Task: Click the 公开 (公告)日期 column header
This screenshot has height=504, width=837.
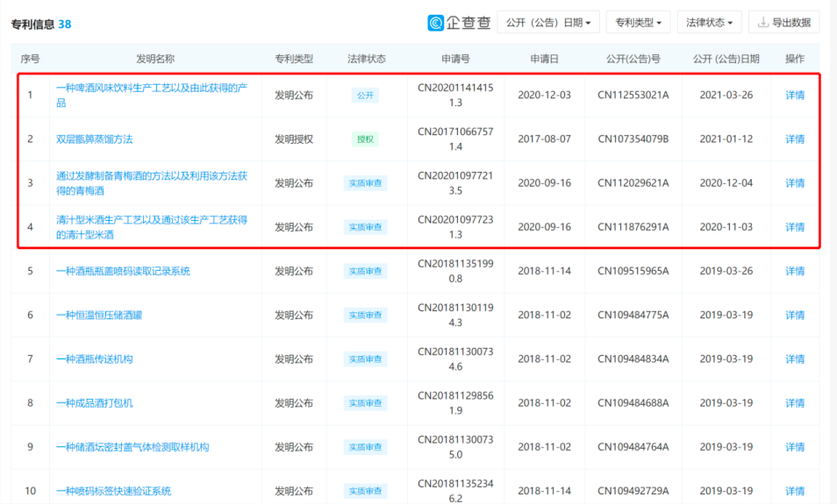Action: pyautogui.click(x=726, y=59)
